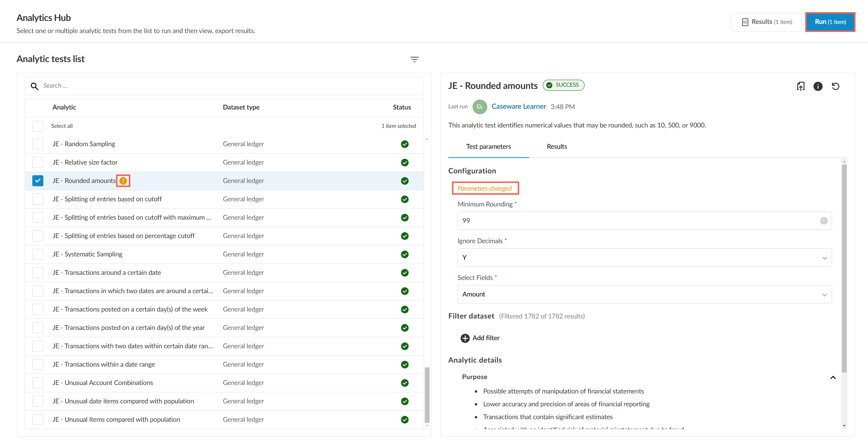Check the JE - Random Sampling checkbox
The image size is (868, 439).
[x=38, y=144]
